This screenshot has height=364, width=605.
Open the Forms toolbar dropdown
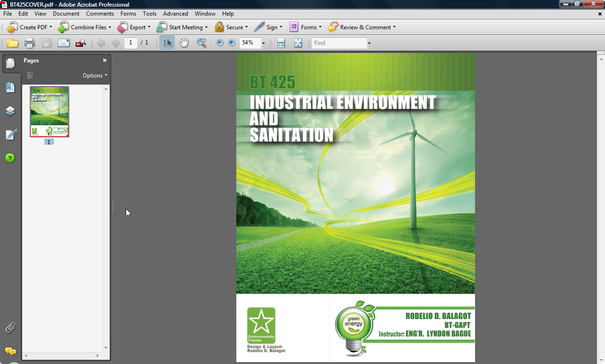[305, 27]
